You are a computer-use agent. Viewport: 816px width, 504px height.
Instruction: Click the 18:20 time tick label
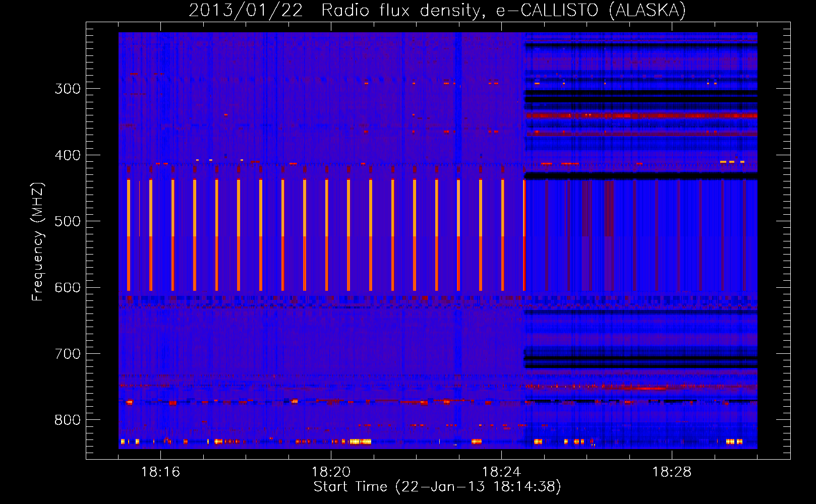click(331, 472)
